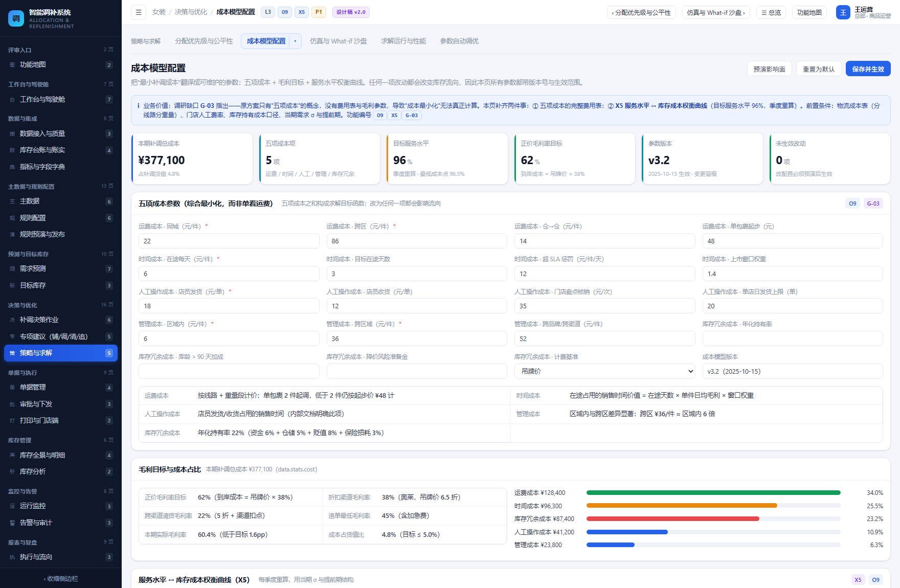Select 策略与求解 in the sidebar

[x=61, y=353]
